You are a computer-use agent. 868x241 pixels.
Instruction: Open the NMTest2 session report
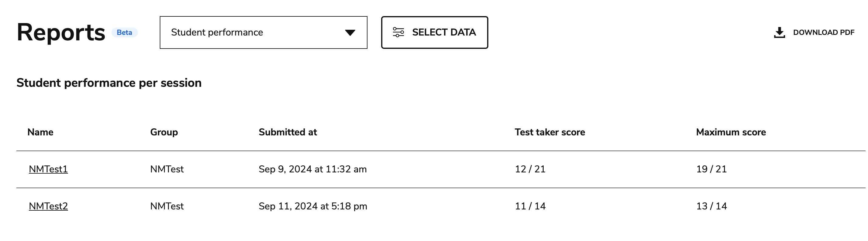coord(48,206)
